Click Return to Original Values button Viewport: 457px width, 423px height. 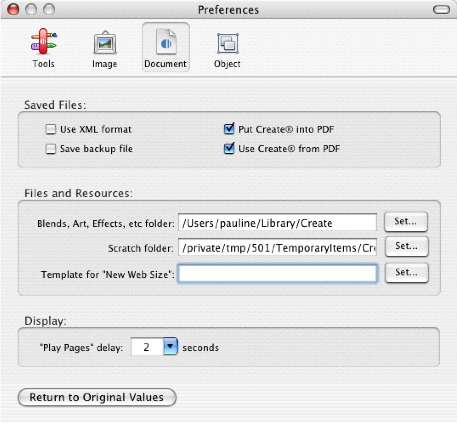[x=97, y=397]
